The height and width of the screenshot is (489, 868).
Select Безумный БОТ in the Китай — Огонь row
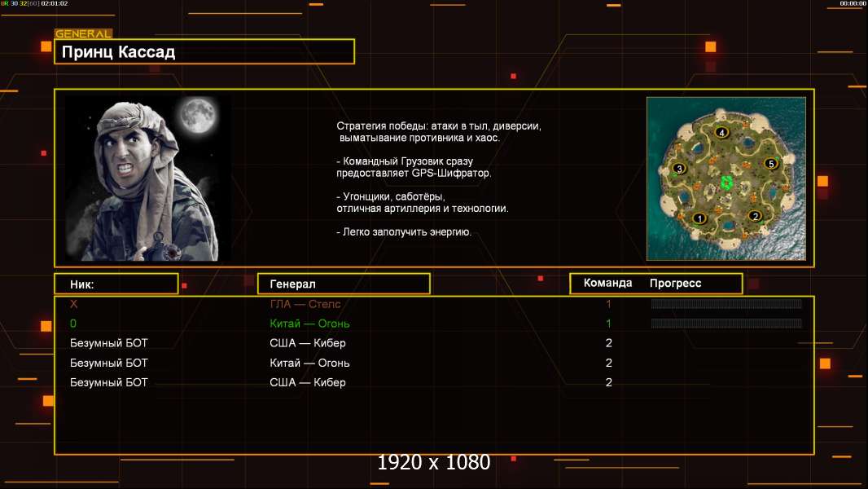click(108, 363)
